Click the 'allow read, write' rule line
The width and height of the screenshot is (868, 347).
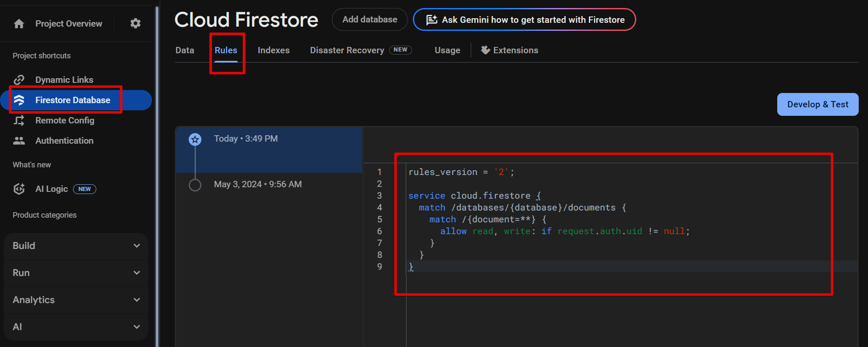[x=565, y=231]
